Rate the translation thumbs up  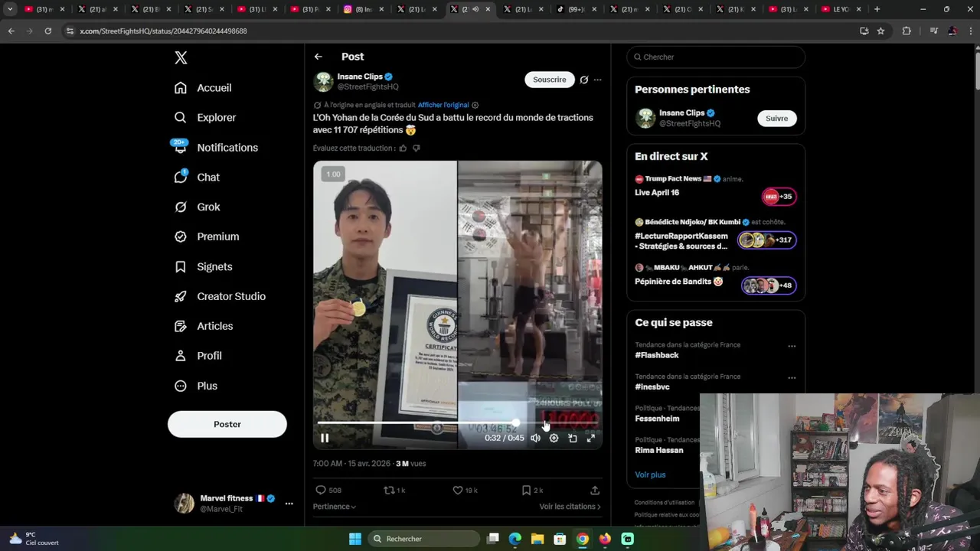(403, 148)
